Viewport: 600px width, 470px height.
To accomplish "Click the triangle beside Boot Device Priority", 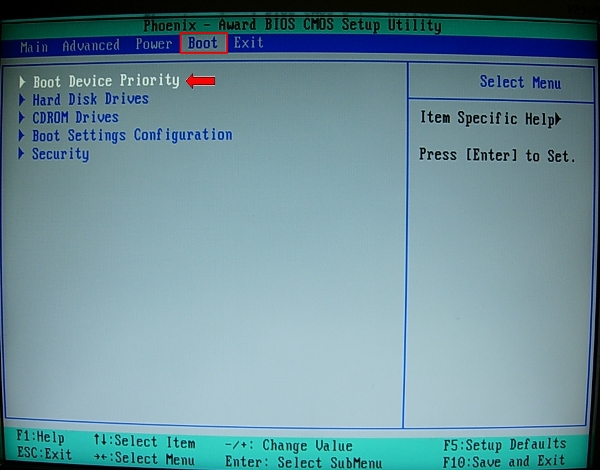I will (x=22, y=81).
